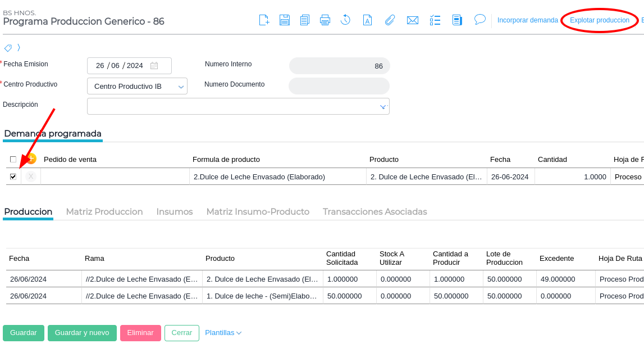Image resolution: width=644 pixels, height=348 pixels.
Task: Open the Transacciones Asociadas tab
Action: pos(375,211)
